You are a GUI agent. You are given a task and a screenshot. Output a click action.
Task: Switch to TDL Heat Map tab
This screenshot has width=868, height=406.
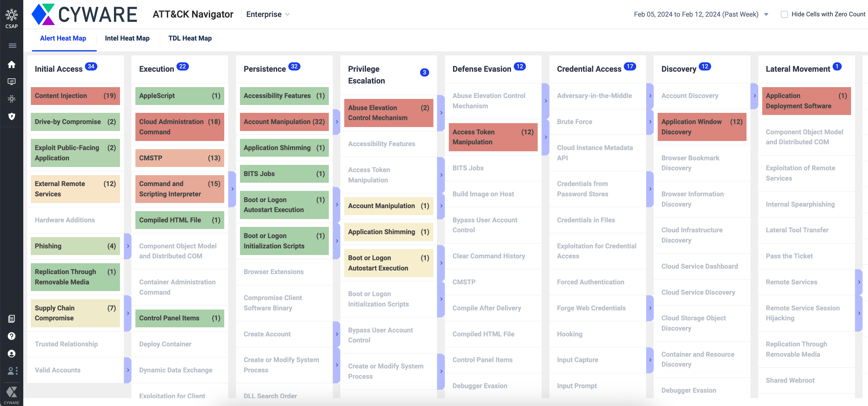tap(190, 38)
